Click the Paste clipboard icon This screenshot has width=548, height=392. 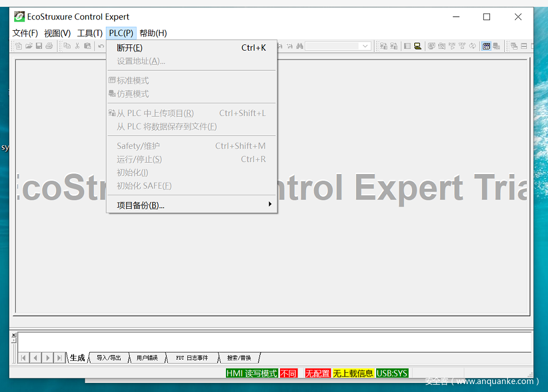[x=88, y=46]
